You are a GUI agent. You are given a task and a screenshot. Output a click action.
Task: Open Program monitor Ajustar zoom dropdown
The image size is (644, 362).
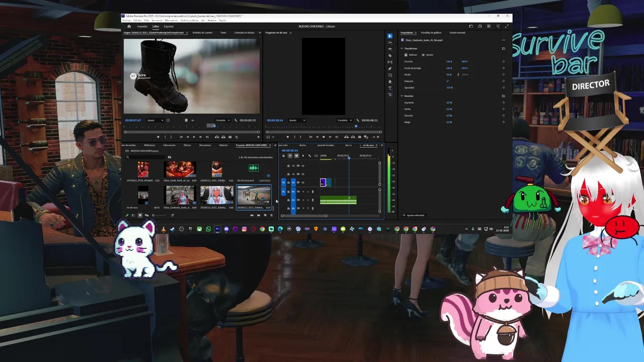(x=297, y=120)
